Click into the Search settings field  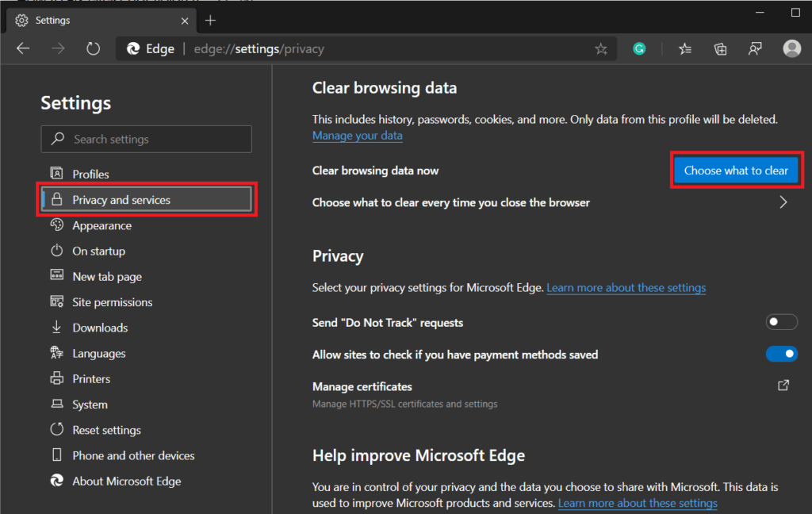tap(147, 139)
